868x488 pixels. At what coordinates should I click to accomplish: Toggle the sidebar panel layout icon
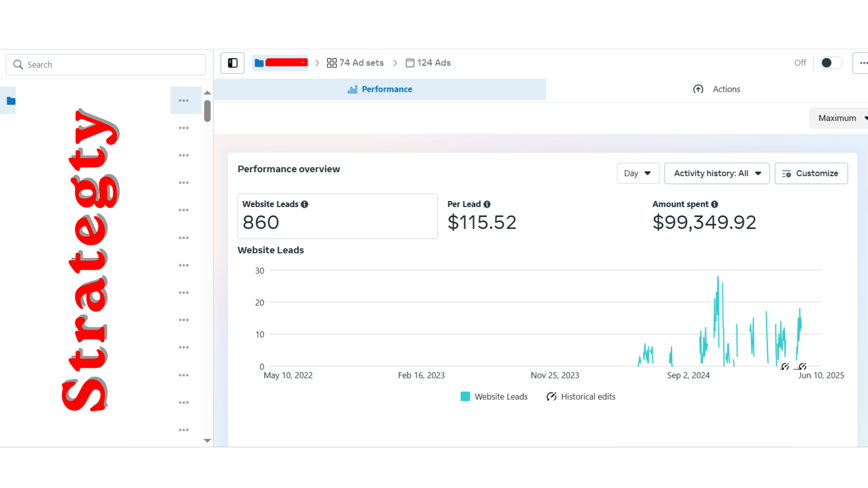click(233, 63)
